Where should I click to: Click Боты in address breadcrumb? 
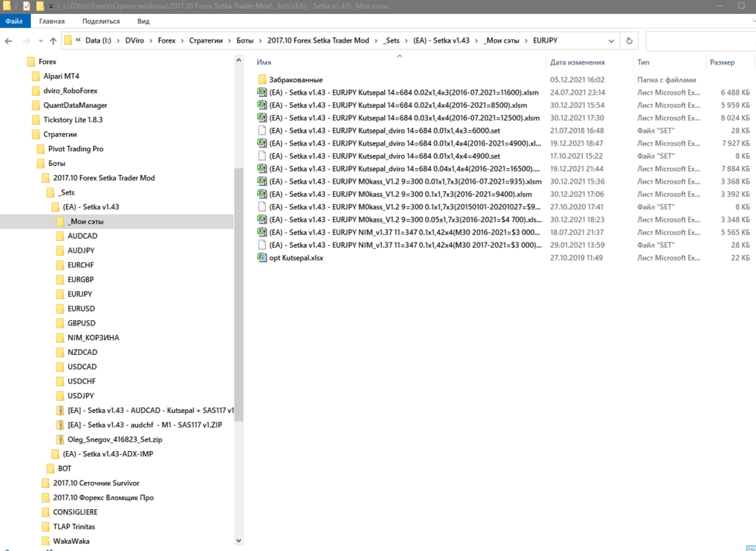tap(245, 40)
